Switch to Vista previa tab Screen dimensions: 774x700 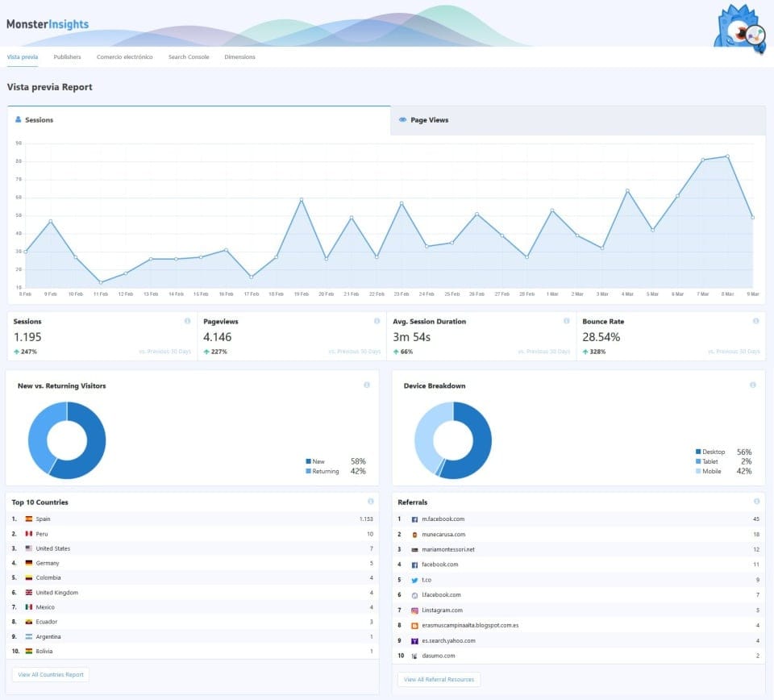coord(23,56)
